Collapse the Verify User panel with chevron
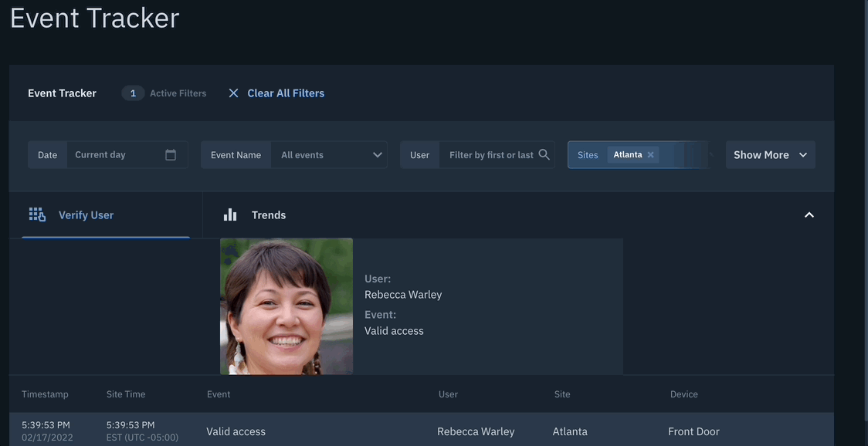 (x=809, y=215)
